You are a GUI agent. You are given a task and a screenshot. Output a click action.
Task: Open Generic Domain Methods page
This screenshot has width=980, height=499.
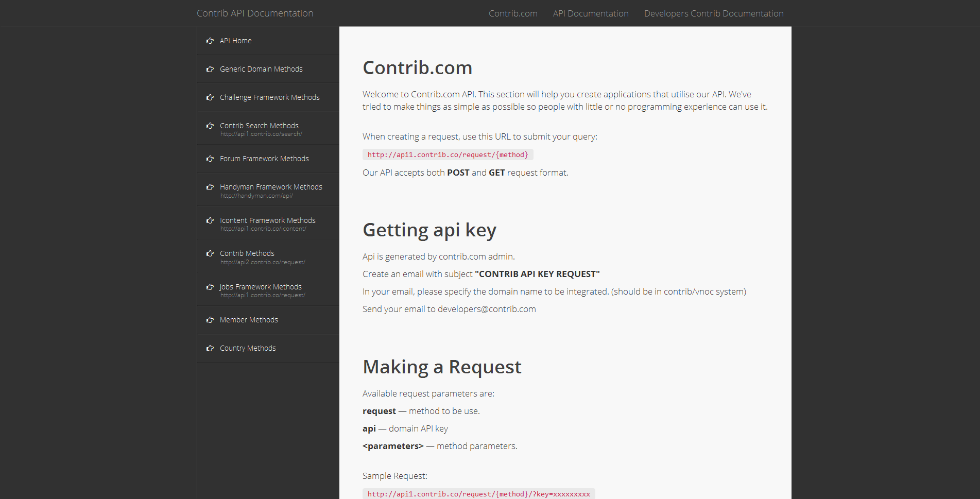click(x=268, y=69)
